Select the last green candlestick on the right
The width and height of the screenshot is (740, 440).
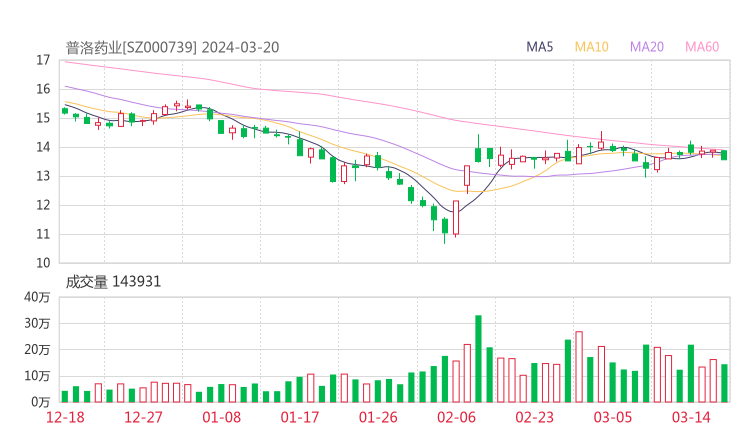click(724, 155)
